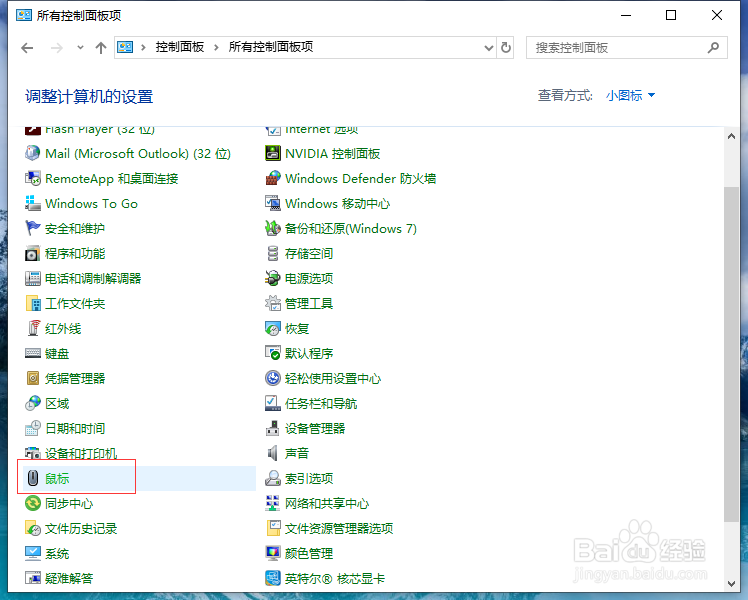Refresh the control panel view

[x=506, y=48]
